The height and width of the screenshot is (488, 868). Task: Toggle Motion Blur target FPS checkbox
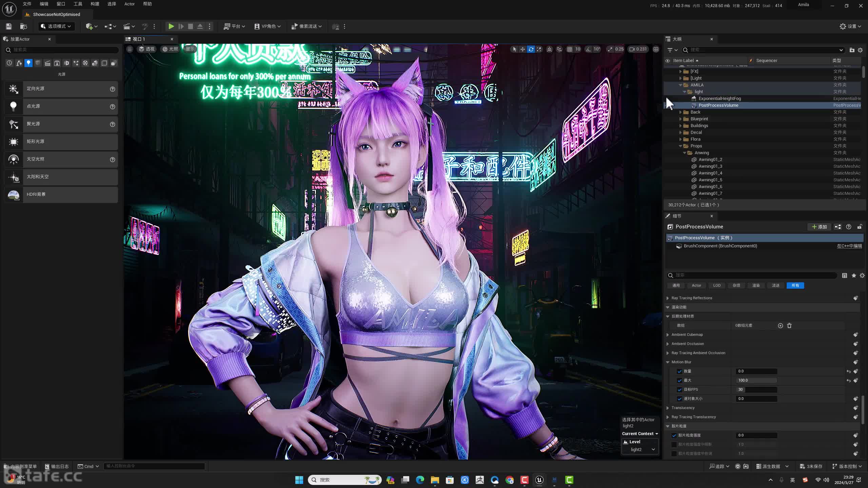(679, 390)
